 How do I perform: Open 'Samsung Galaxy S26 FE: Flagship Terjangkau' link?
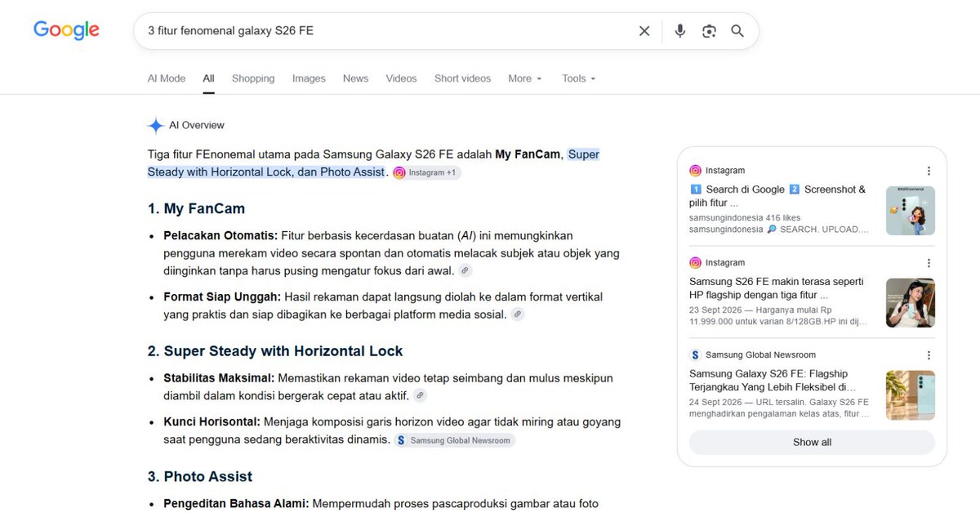pos(772,381)
